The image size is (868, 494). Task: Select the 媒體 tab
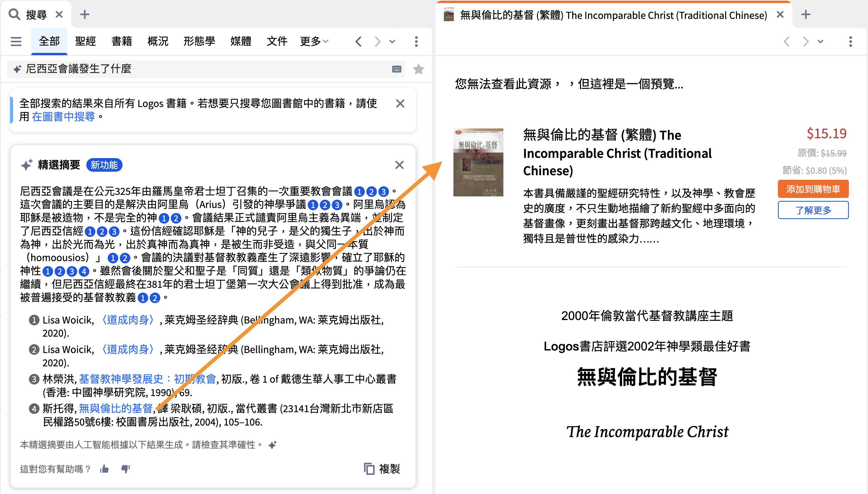tap(241, 41)
